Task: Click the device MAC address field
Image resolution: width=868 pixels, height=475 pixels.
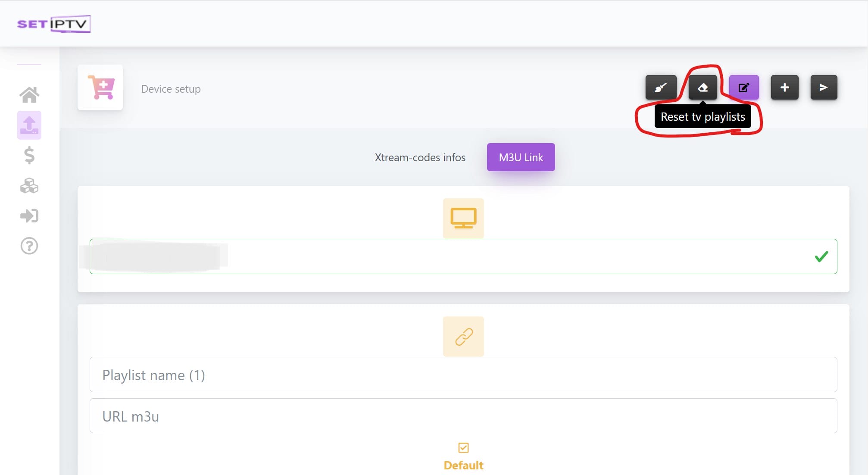Action: (463, 256)
